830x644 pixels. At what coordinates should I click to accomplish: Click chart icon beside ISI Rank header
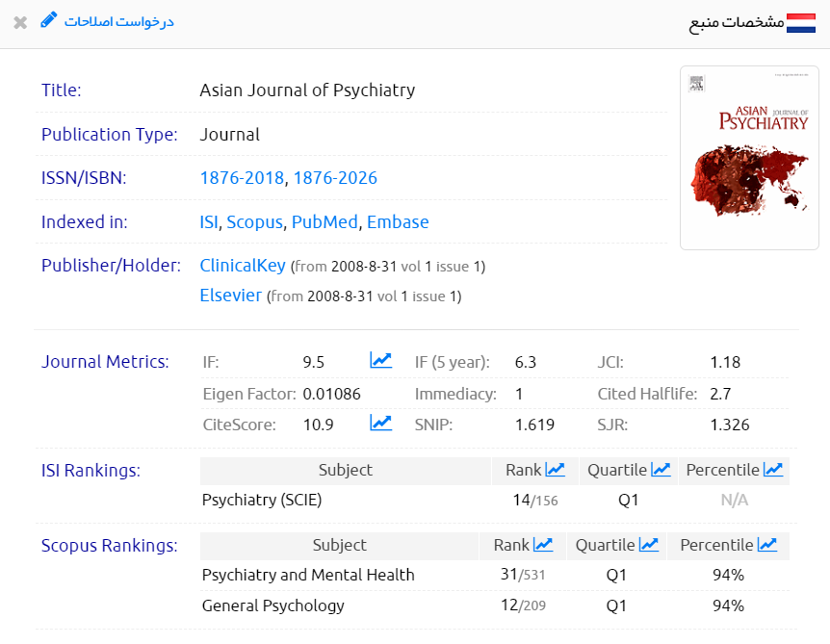(555, 470)
